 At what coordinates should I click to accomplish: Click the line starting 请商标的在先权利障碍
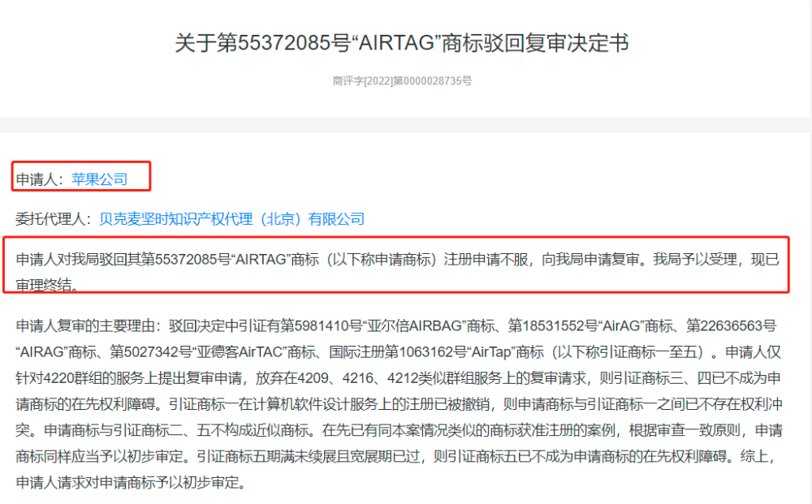click(x=399, y=404)
